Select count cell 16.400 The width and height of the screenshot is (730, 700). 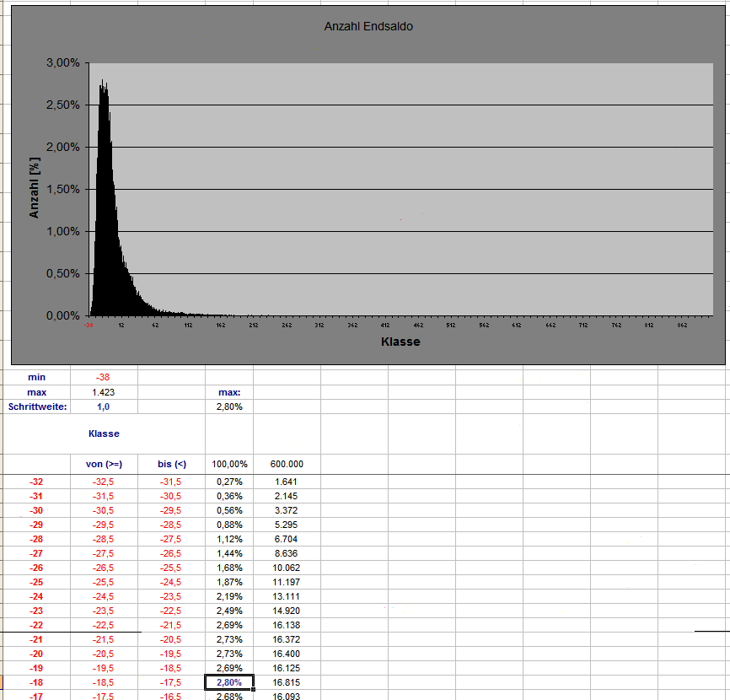point(287,654)
